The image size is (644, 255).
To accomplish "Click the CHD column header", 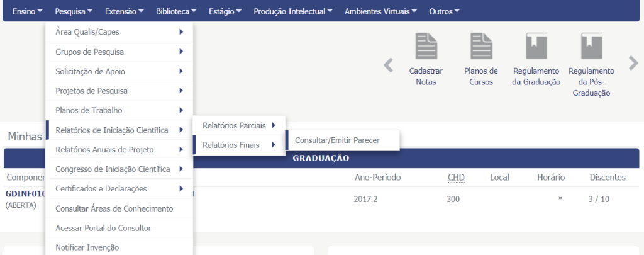I will (x=456, y=178).
